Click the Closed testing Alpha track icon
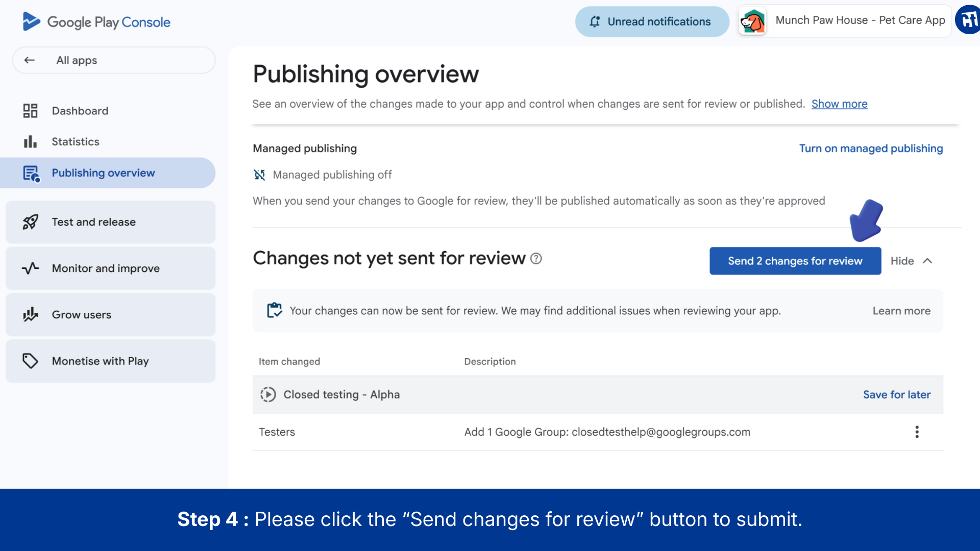 [268, 395]
